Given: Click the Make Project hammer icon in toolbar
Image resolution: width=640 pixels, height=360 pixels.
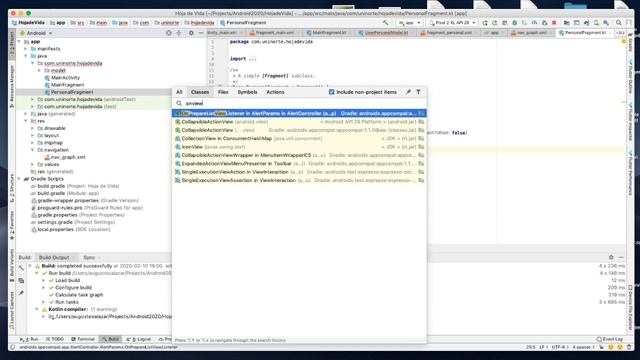Looking at the screenshot, I should tap(385, 23).
